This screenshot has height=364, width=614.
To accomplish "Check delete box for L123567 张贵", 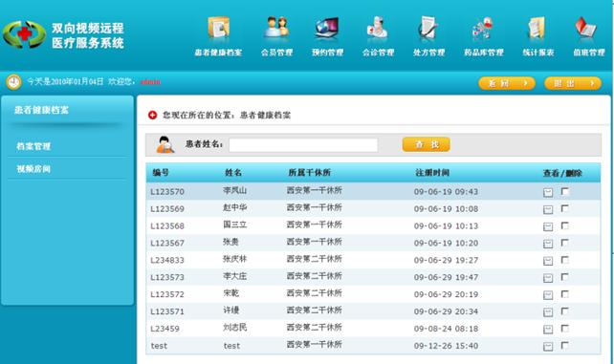I will [565, 243].
